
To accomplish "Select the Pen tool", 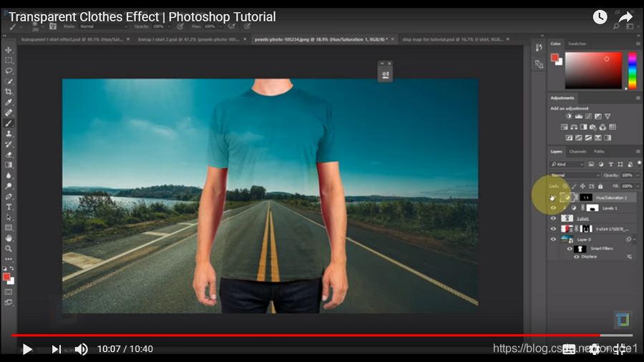I will tap(9, 197).
